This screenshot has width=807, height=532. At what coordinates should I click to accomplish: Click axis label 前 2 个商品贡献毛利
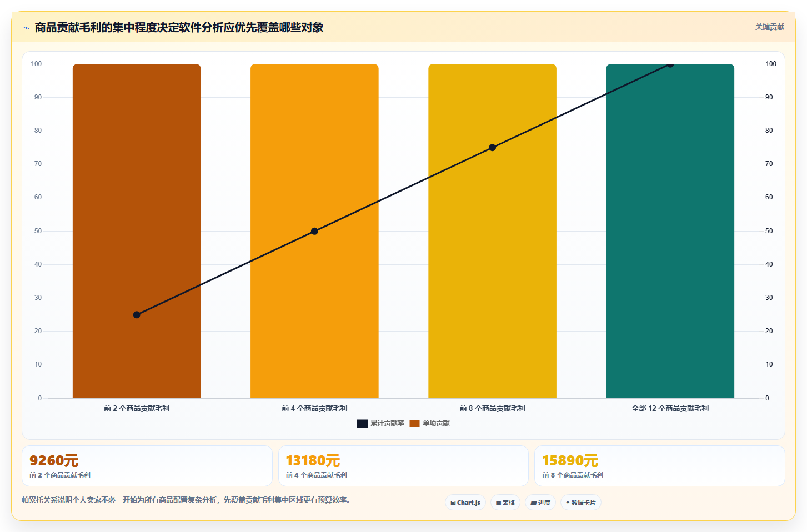[x=137, y=408]
